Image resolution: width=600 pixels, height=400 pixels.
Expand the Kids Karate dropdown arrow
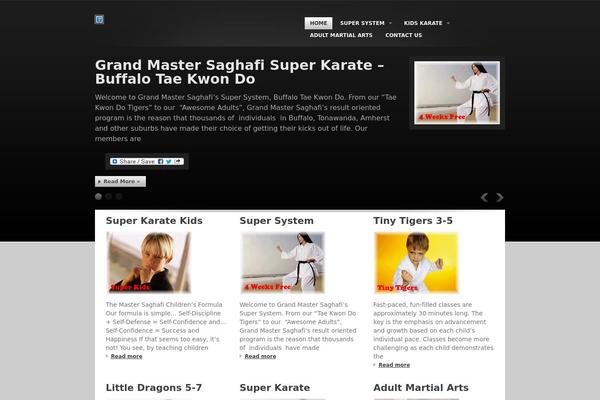(448, 23)
